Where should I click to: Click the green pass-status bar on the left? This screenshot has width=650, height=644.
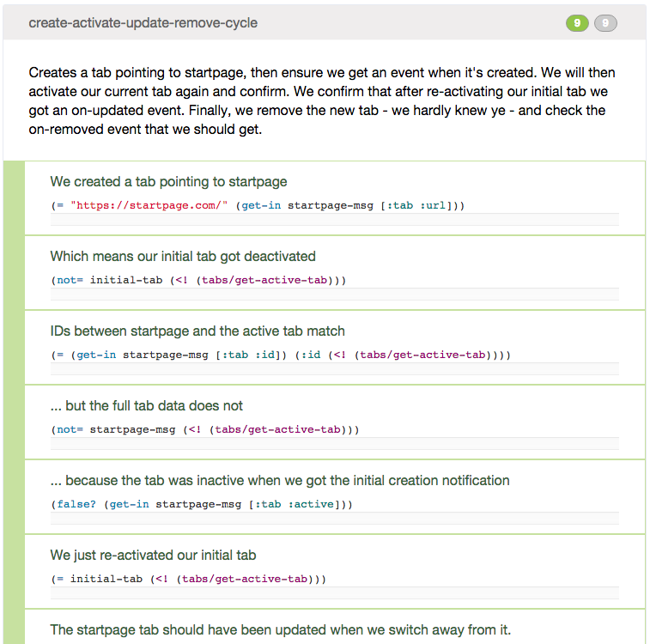pos(15,402)
